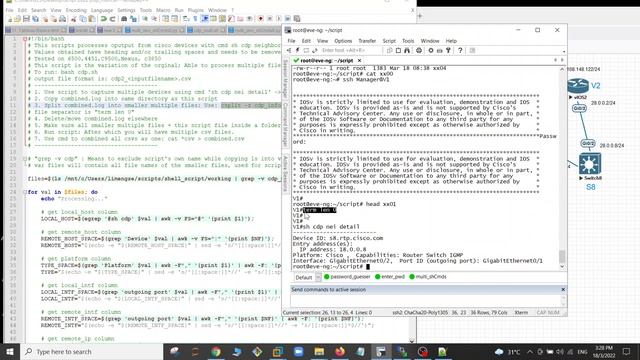Open File Explorer from the taskbar
Viewport: 640px width, 360px height.
319,351
